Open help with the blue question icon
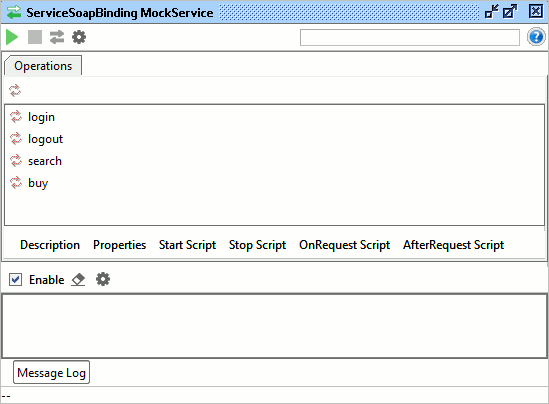Screen dimensions: 549x404 point(536,37)
